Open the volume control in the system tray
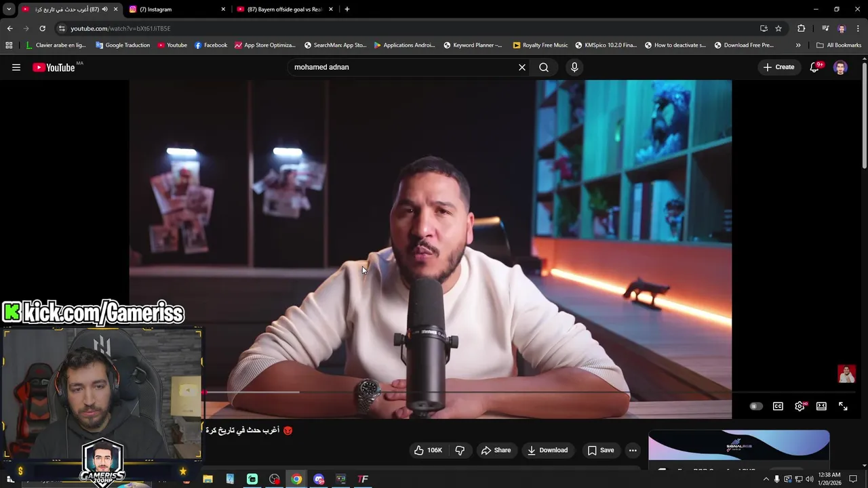Viewport: 868px width, 488px height. pyautogui.click(x=810, y=479)
